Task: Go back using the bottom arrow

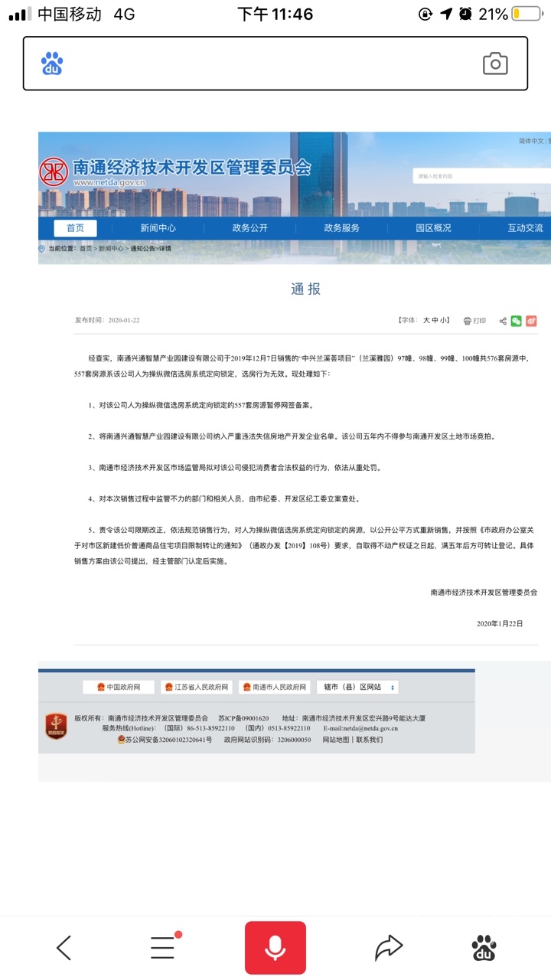Action: [64, 948]
